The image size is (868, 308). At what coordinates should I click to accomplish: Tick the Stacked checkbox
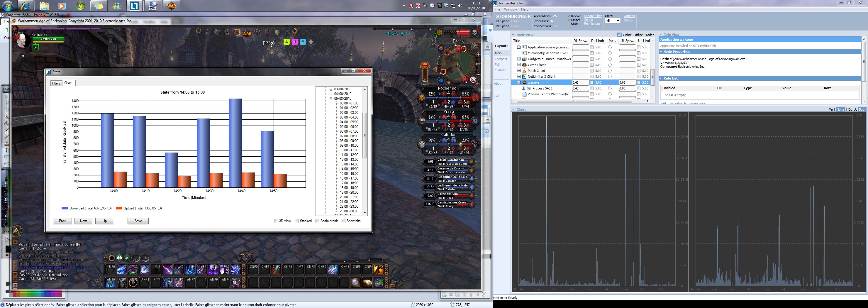[297, 221]
